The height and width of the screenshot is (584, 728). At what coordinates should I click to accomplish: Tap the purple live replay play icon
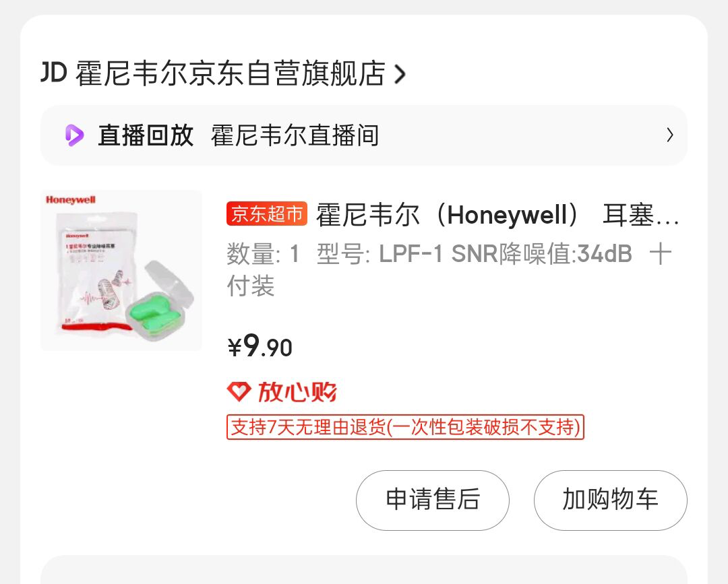[x=74, y=135]
